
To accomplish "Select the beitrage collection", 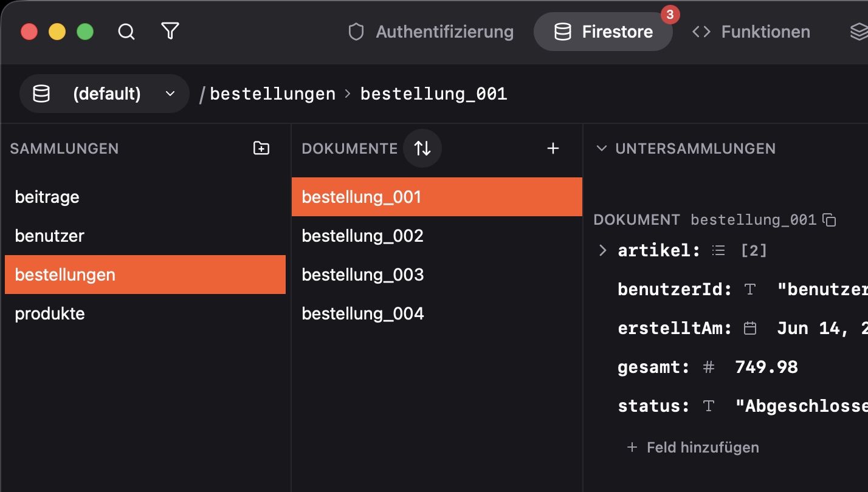I will pyautogui.click(x=145, y=197).
